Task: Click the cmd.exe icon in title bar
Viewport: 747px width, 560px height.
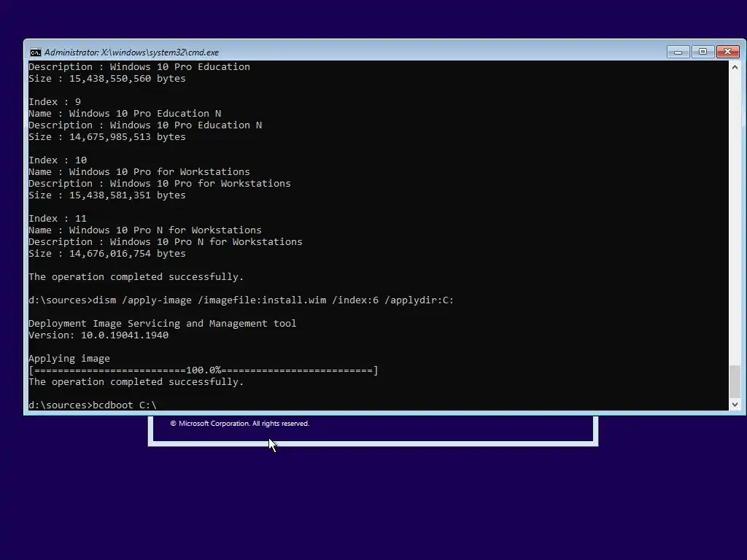Action: click(x=35, y=52)
